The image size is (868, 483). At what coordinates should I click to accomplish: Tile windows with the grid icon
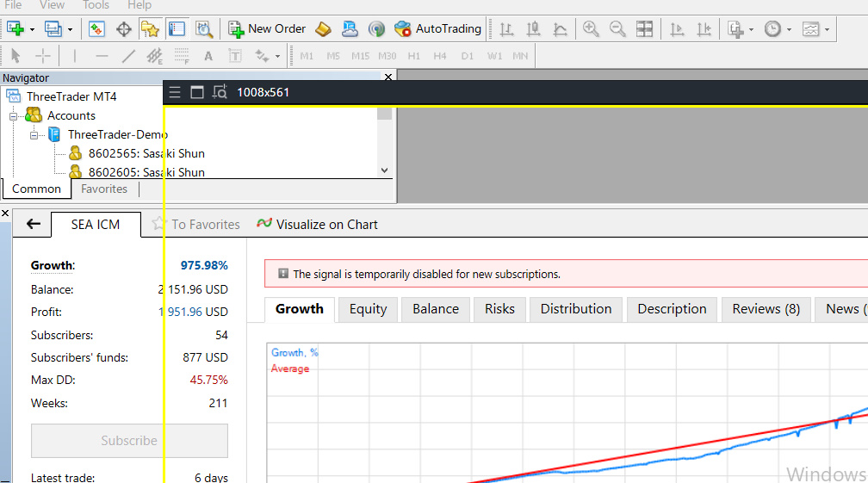click(644, 28)
